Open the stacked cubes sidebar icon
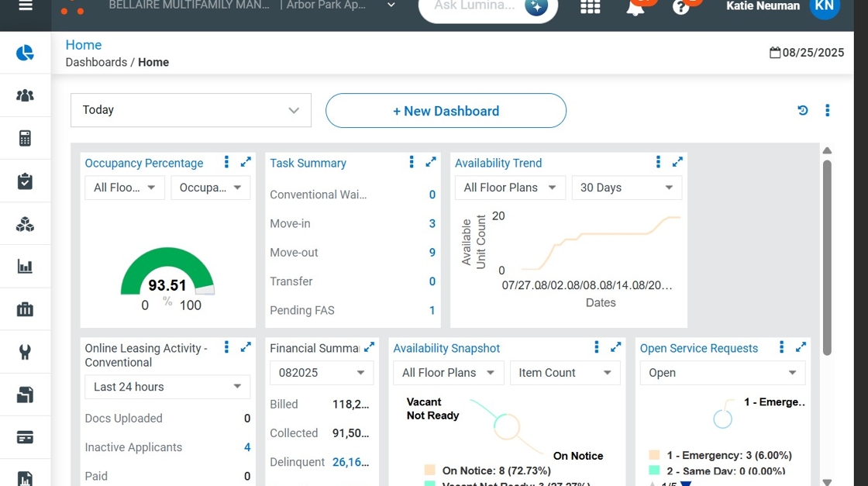The height and width of the screenshot is (486, 868). coord(25,224)
